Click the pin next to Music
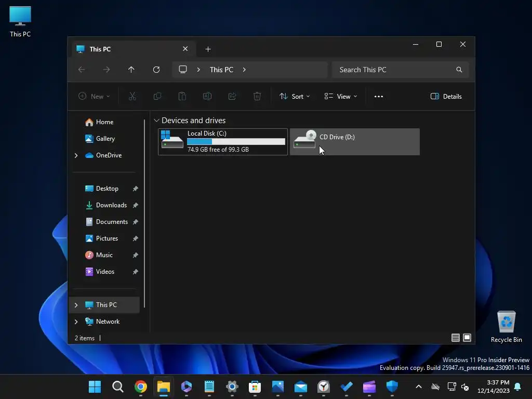This screenshot has width=532, height=399. (136, 255)
